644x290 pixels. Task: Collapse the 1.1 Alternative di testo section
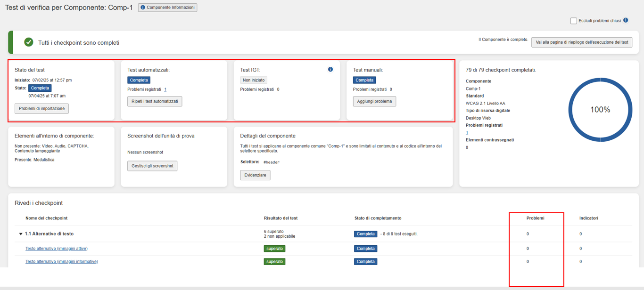[x=21, y=234]
